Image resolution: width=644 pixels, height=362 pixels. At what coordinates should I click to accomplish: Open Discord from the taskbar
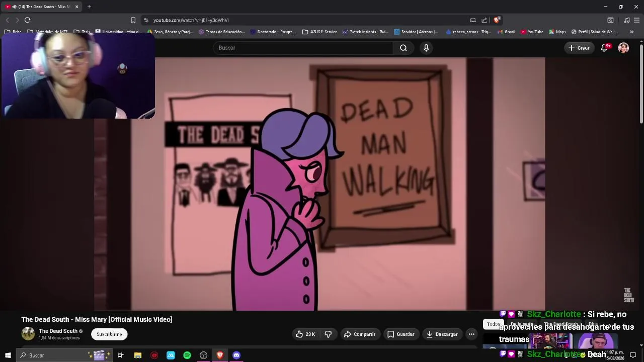(x=236, y=355)
